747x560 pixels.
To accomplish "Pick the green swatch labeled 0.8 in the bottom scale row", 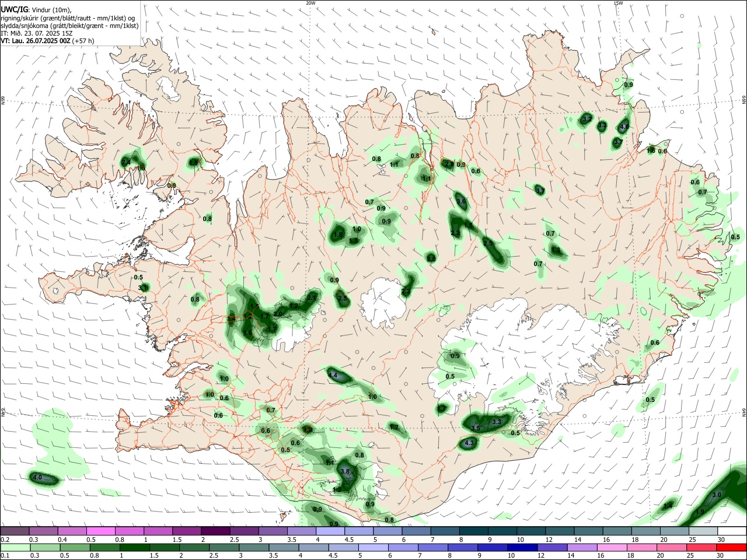I will (x=105, y=547).
